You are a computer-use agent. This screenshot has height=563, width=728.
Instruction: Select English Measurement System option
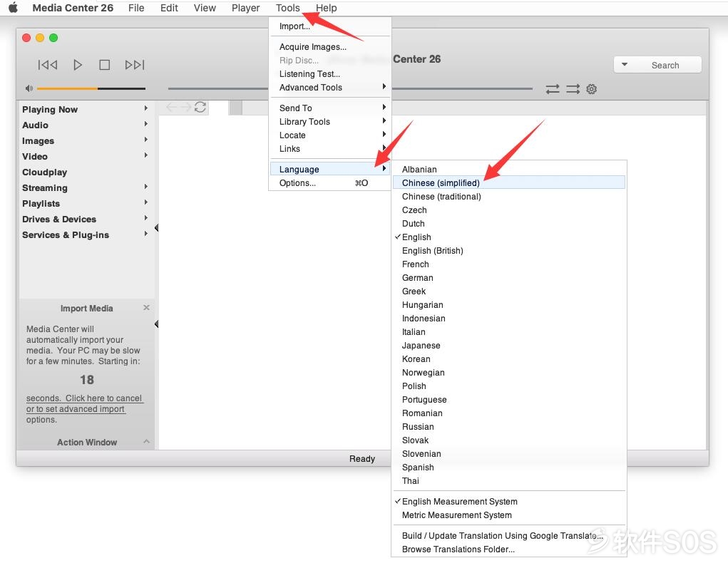click(x=509, y=502)
